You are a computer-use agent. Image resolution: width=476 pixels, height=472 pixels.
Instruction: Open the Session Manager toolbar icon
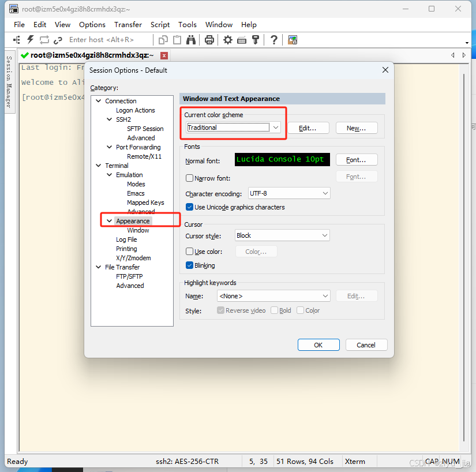coord(17,40)
